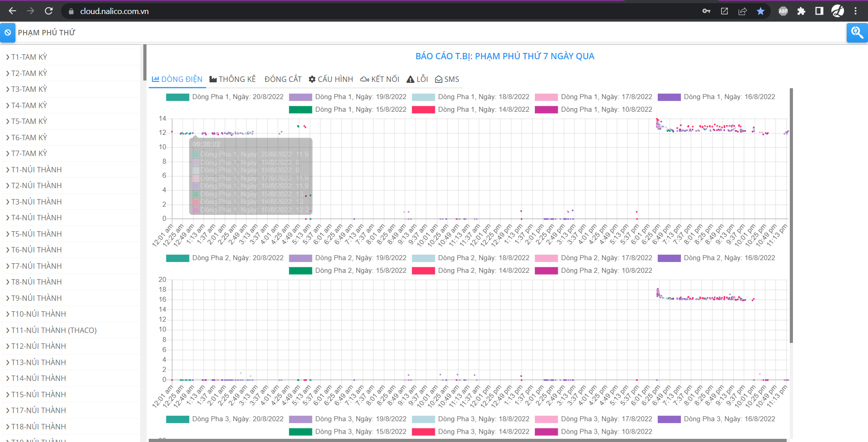Reload the page with refresh icon
Viewport: 868px width, 442px height.
pos(49,11)
